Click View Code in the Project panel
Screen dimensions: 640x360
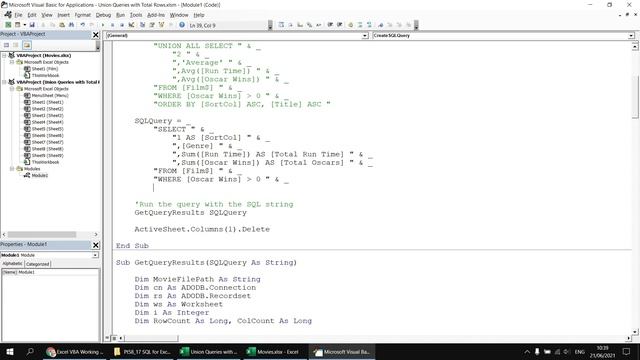point(7,45)
